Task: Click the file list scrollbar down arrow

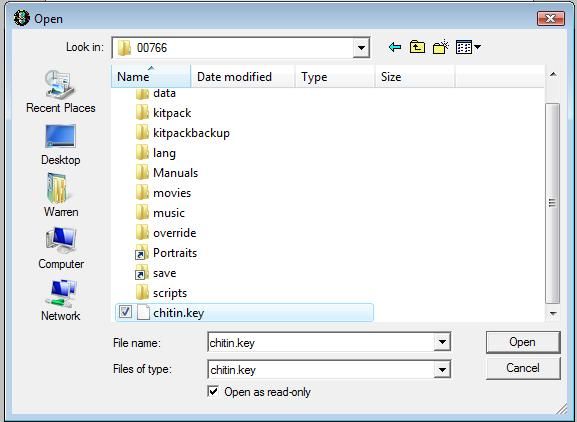Action: point(553,313)
